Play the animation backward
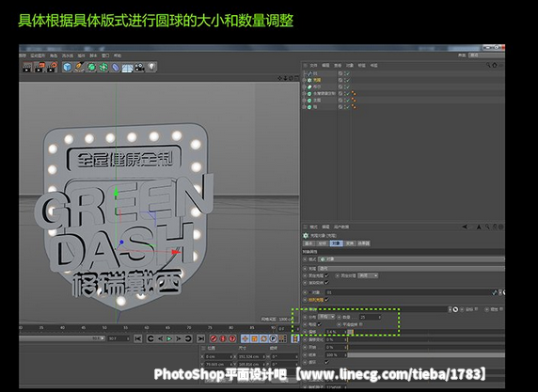The width and height of the screenshot is (538, 392). tap(160, 338)
